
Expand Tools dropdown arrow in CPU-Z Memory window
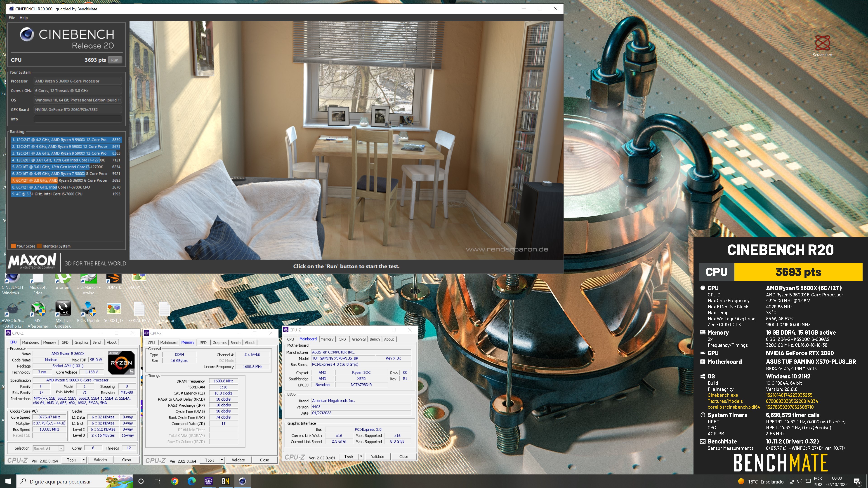pos(222,460)
